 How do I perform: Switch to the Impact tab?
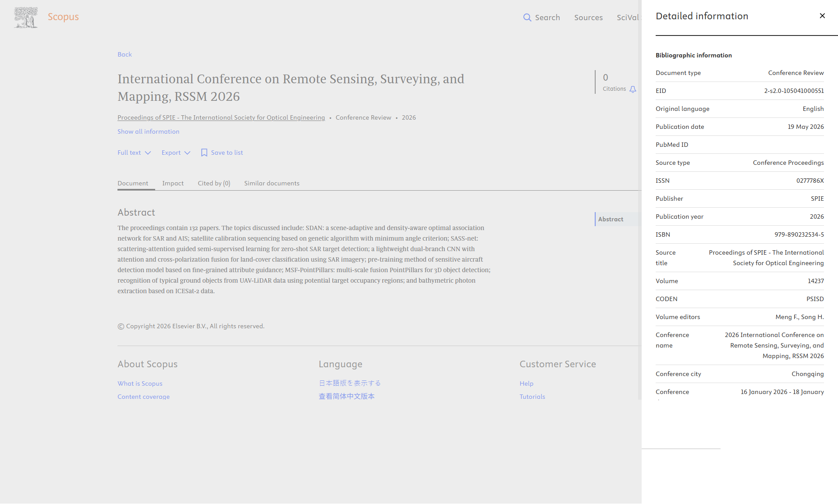[x=173, y=183]
